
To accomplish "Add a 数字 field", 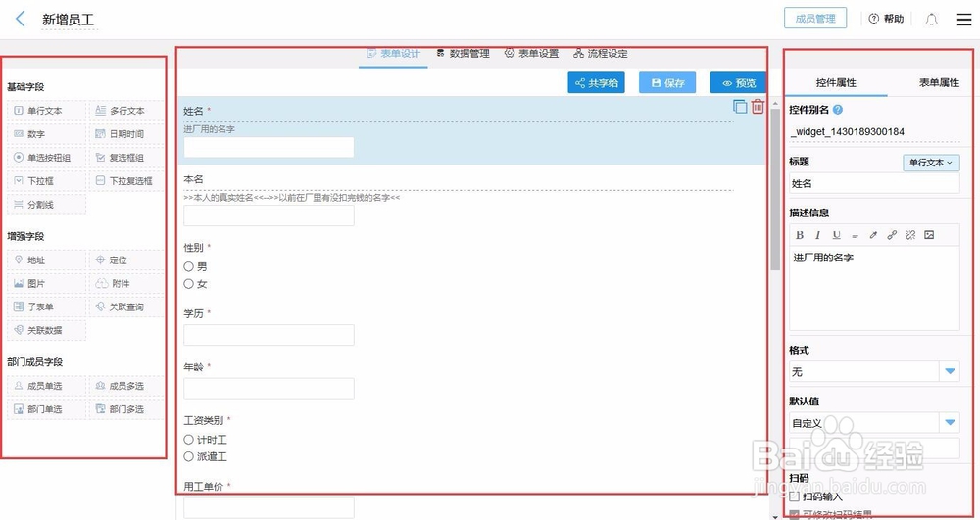I will (x=46, y=134).
